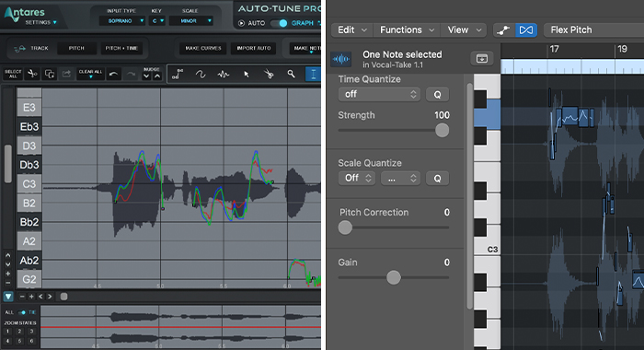The image size is (644, 350).
Task: Click the cut scissors icon beside Select All
Action: pyautogui.click(x=32, y=74)
